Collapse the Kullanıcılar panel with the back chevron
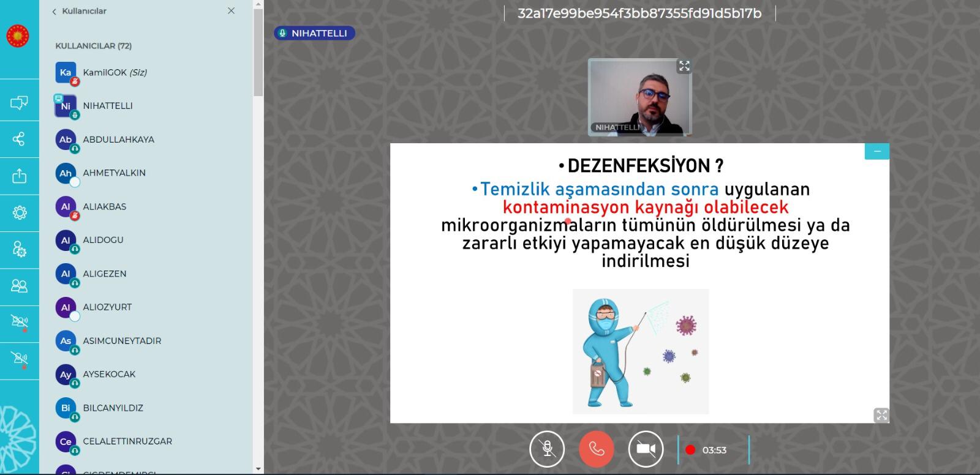The image size is (980, 475). click(55, 12)
